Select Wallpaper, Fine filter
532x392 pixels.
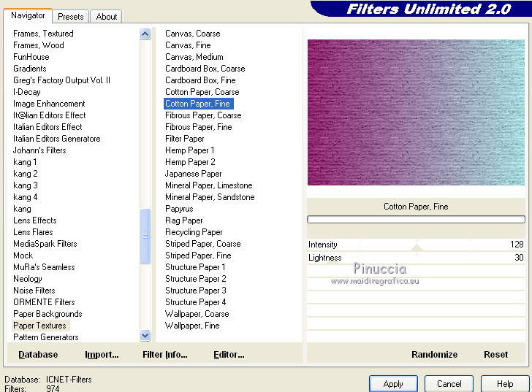[192, 326]
